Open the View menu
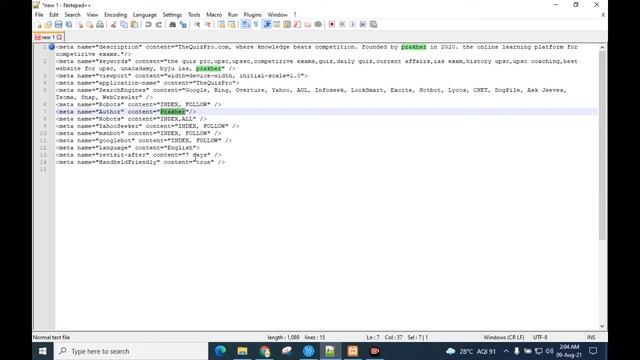The width and height of the screenshot is (640, 360). (x=92, y=15)
